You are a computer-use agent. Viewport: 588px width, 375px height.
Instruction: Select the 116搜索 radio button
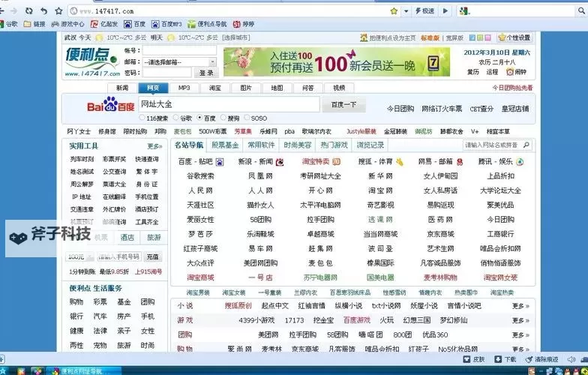142,118
